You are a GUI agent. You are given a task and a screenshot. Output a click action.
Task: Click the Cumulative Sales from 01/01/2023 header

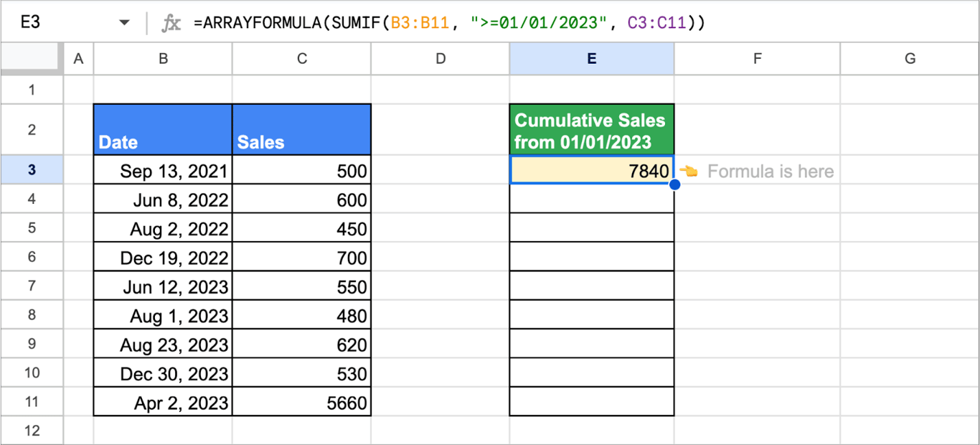click(x=592, y=130)
